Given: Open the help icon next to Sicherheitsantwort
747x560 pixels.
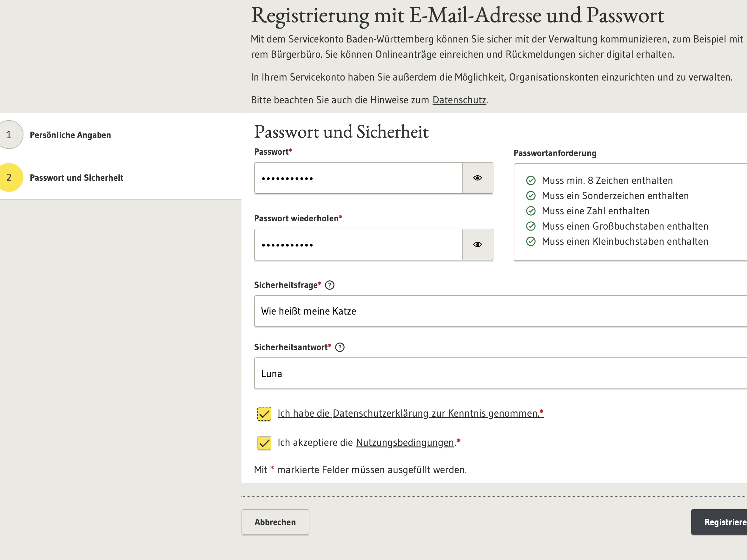Looking at the screenshot, I should click(x=340, y=347).
